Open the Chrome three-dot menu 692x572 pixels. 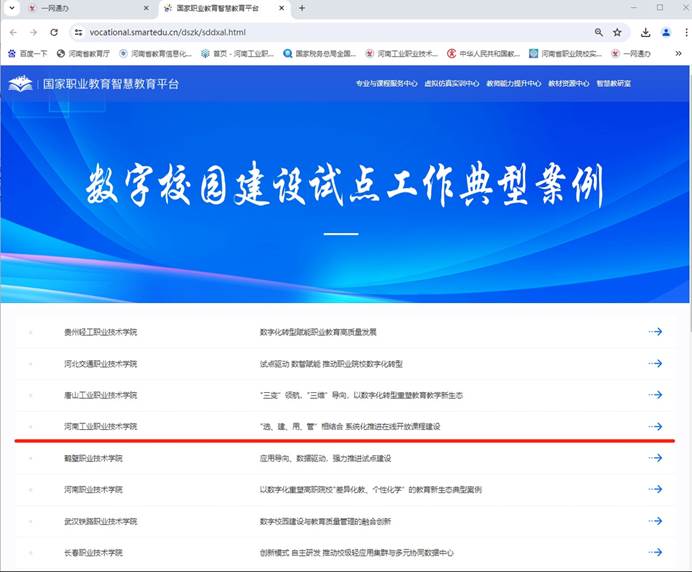683,32
